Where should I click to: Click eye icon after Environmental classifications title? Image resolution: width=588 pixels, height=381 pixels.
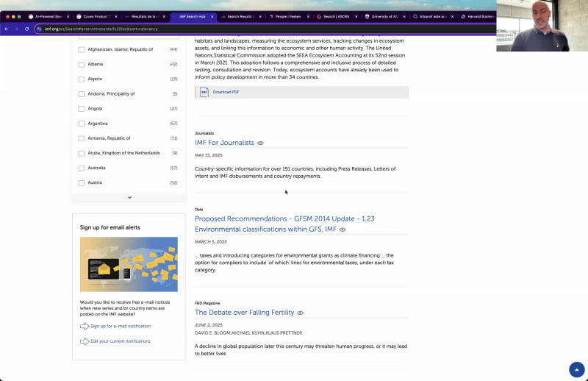coord(343,229)
